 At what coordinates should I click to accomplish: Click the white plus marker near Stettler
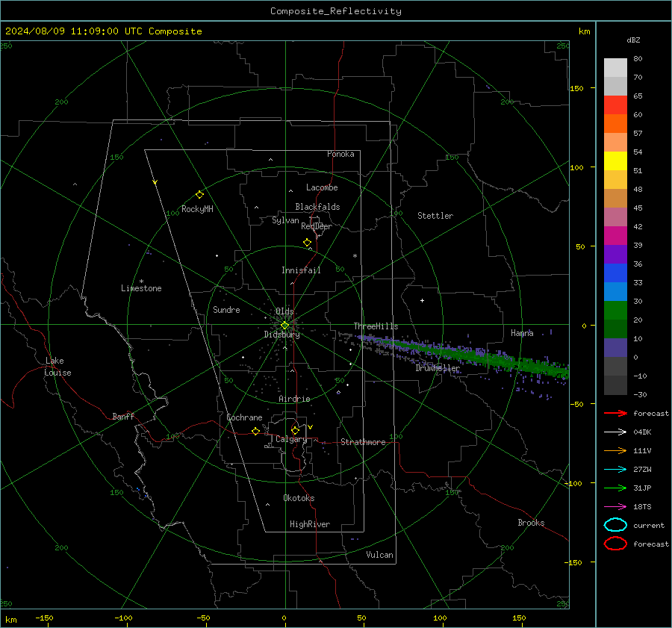[x=422, y=300]
